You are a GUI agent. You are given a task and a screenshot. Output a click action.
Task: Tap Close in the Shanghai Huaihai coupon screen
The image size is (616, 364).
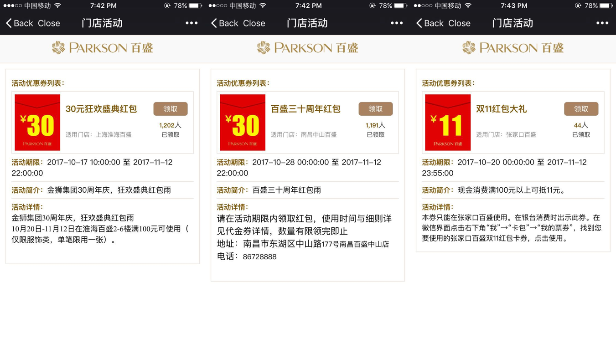[49, 23]
